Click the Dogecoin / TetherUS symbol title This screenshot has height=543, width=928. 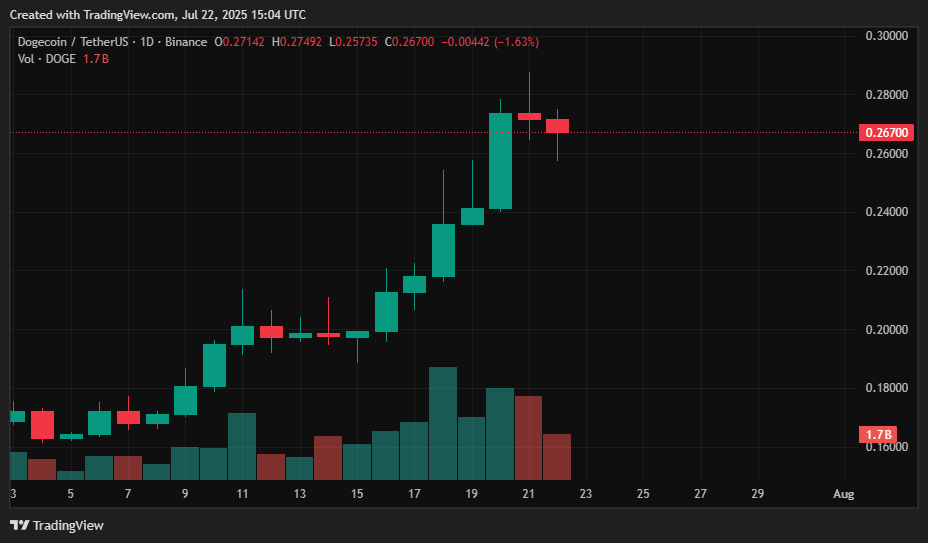(77, 42)
